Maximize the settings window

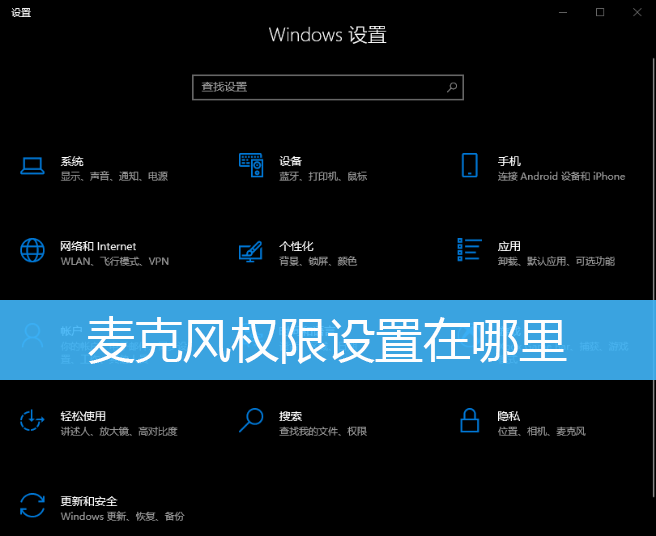(600, 12)
